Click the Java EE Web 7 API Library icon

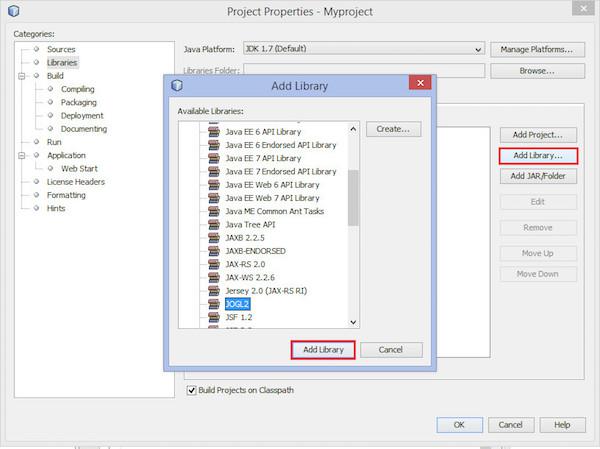click(214, 198)
